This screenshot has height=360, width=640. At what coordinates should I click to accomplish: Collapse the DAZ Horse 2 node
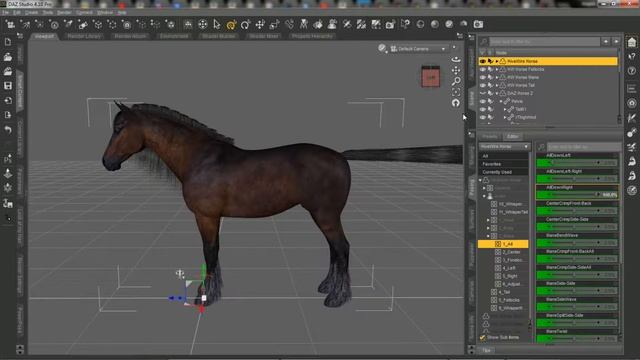point(497,93)
